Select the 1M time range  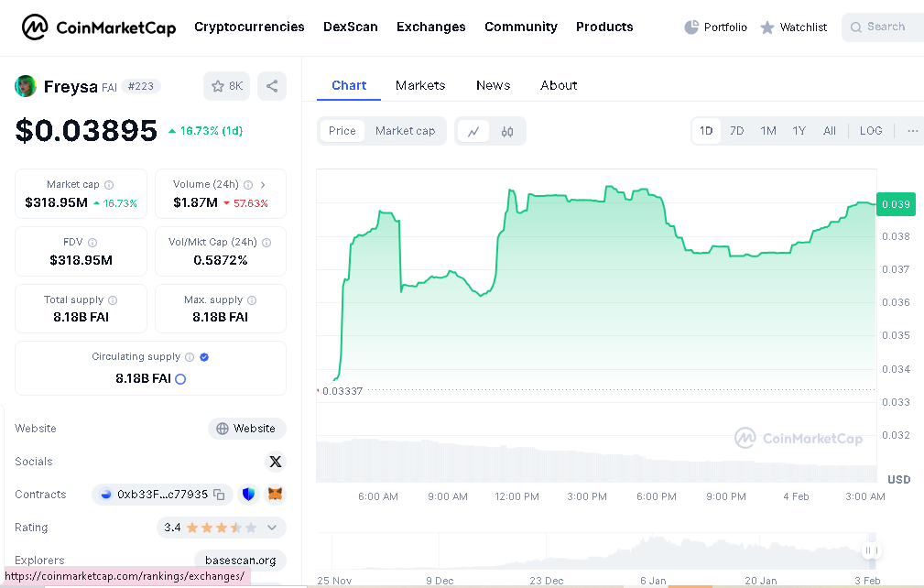click(767, 131)
